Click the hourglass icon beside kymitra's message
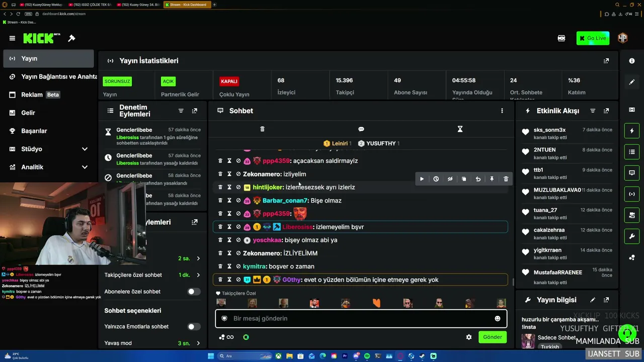Image resolution: width=644 pixels, height=362 pixels. pos(229,266)
